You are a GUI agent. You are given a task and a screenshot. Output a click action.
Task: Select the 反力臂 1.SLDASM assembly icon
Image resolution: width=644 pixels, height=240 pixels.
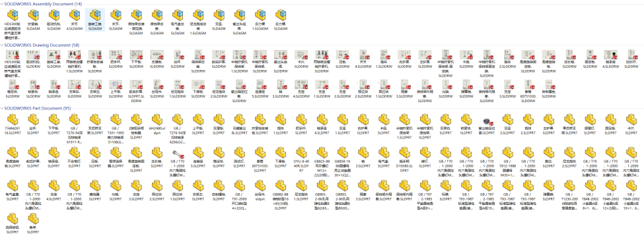click(x=260, y=16)
